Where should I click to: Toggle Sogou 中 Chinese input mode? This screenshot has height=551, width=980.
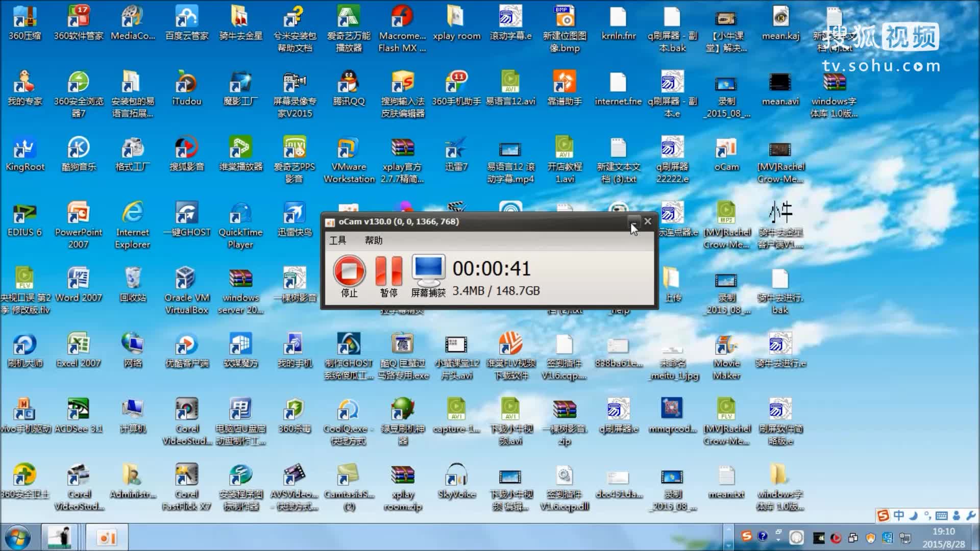click(899, 515)
